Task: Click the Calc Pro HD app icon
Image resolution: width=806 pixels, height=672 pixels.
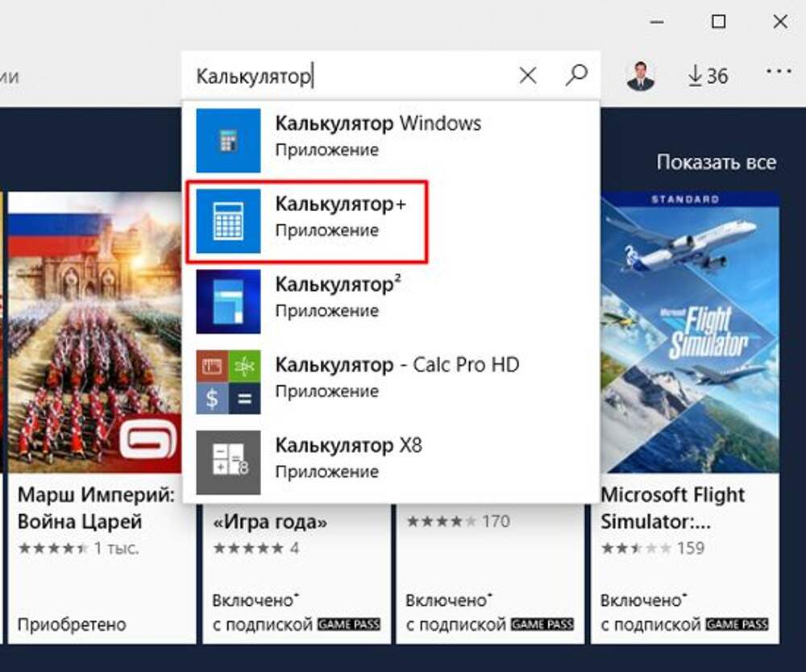Action: [228, 382]
